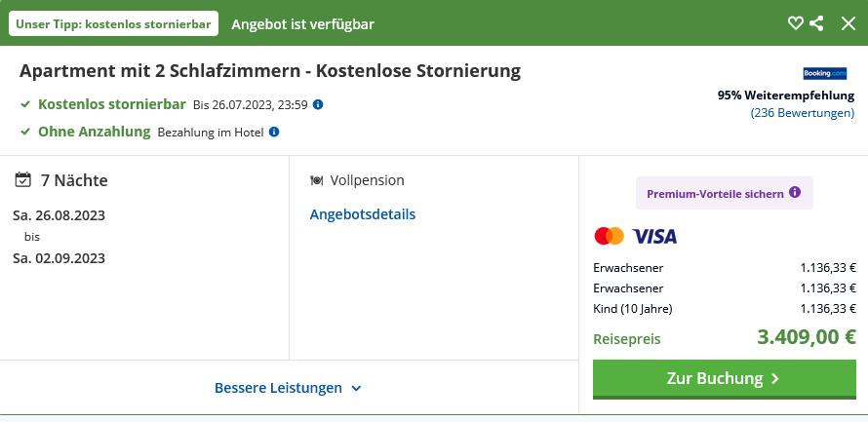Expand Bessere Leistungen section
This screenshot has width=868, height=422.
[x=278, y=388]
